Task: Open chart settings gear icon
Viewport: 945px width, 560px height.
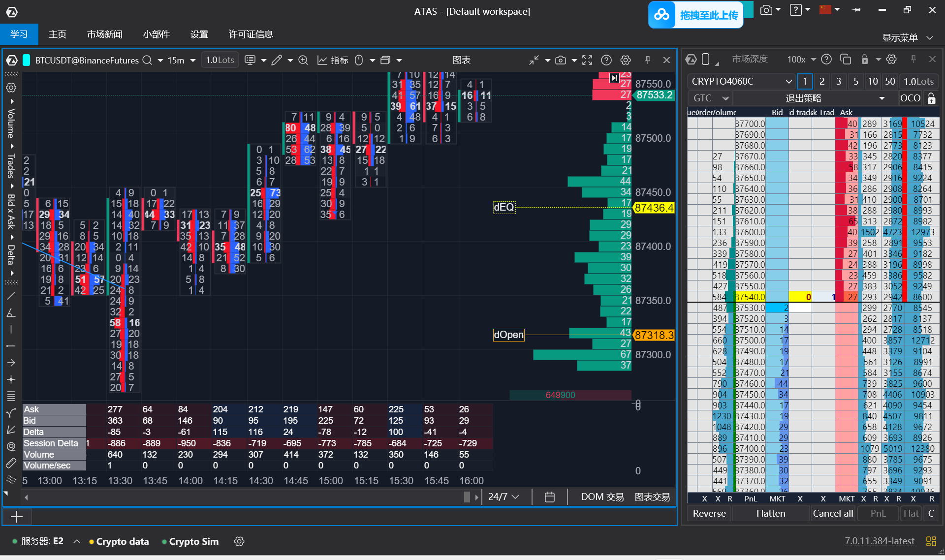Action: pyautogui.click(x=626, y=60)
